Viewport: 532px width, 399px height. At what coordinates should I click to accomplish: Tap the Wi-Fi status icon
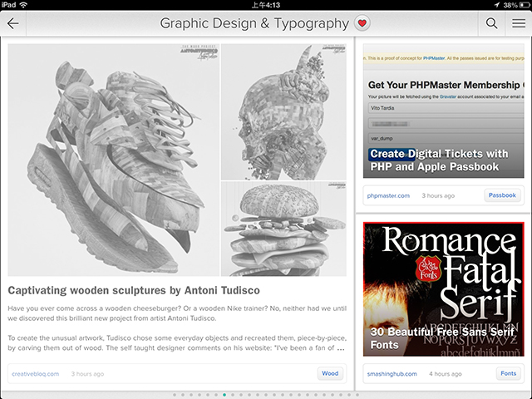23,5
